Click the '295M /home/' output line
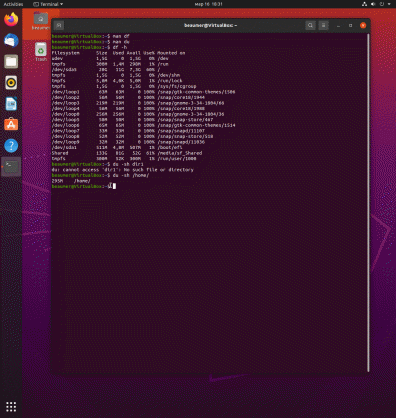This screenshot has height=418, width=396. pyautogui.click(x=71, y=181)
